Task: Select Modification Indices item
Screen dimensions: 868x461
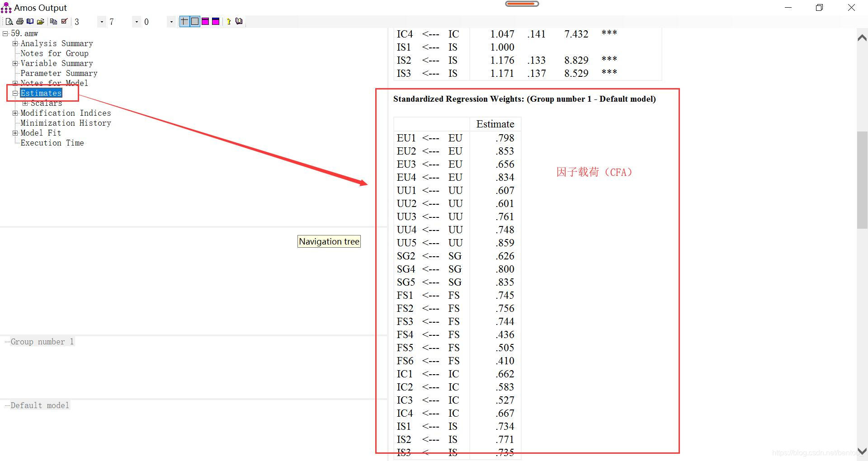Action: pyautogui.click(x=66, y=113)
